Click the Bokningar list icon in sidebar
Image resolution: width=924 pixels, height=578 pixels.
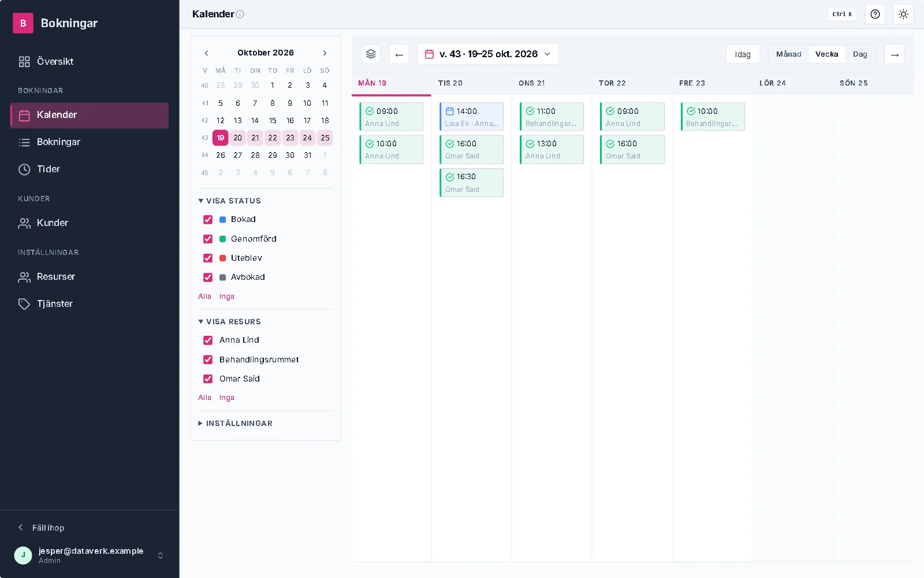[24, 142]
